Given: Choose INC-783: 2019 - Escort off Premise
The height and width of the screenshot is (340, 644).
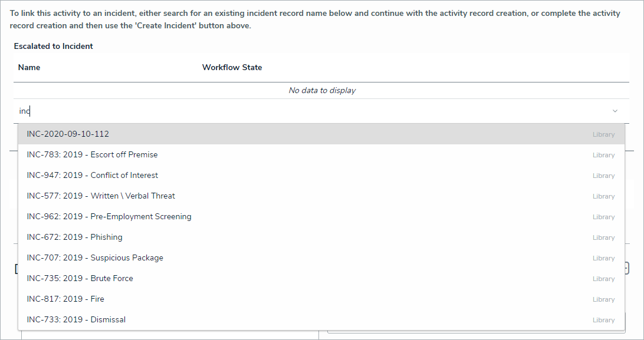Looking at the screenshot, I should tap(92, 155).
